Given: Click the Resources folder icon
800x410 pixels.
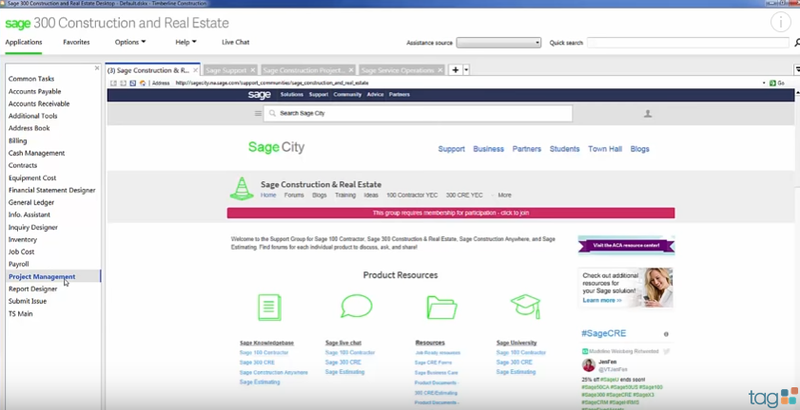Looking at the screenshot, I should (x=441, y=307).
